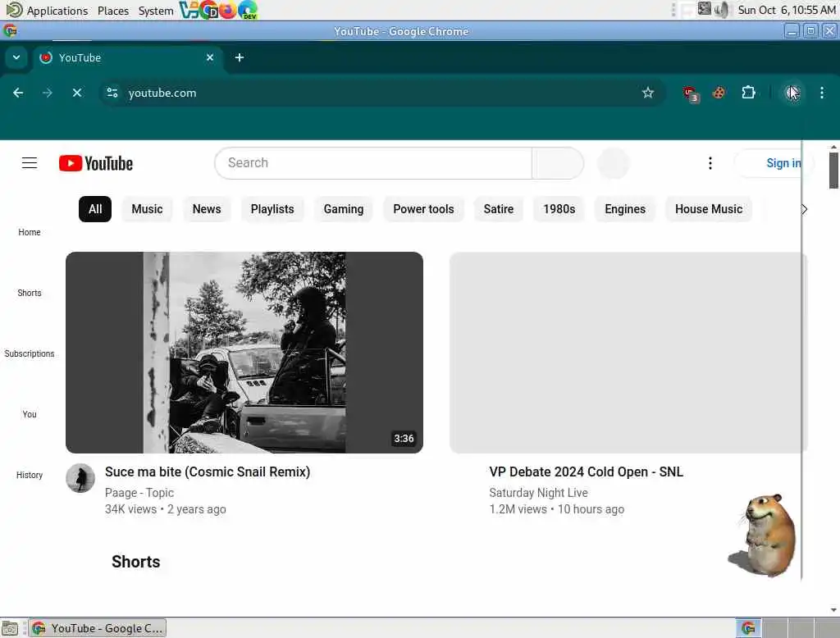840x638 pixels.
Task: Select the Power tools chip
Action: coord(423,209)
